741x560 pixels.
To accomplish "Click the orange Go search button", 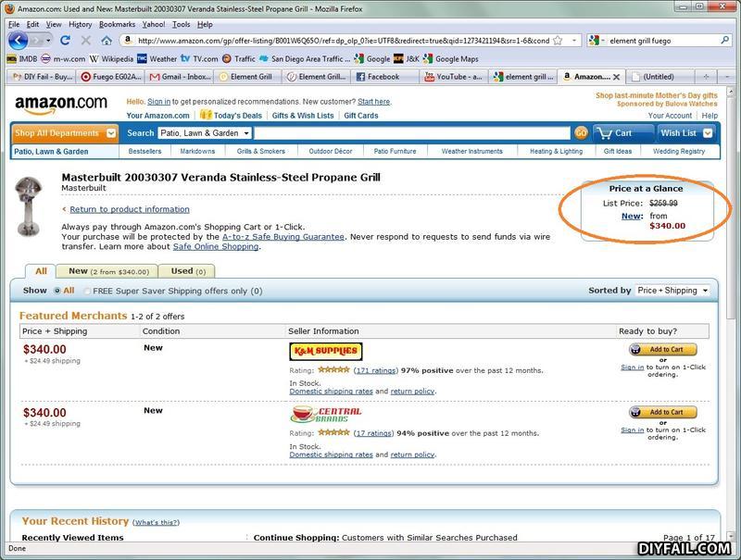I will tap(581, 133).
